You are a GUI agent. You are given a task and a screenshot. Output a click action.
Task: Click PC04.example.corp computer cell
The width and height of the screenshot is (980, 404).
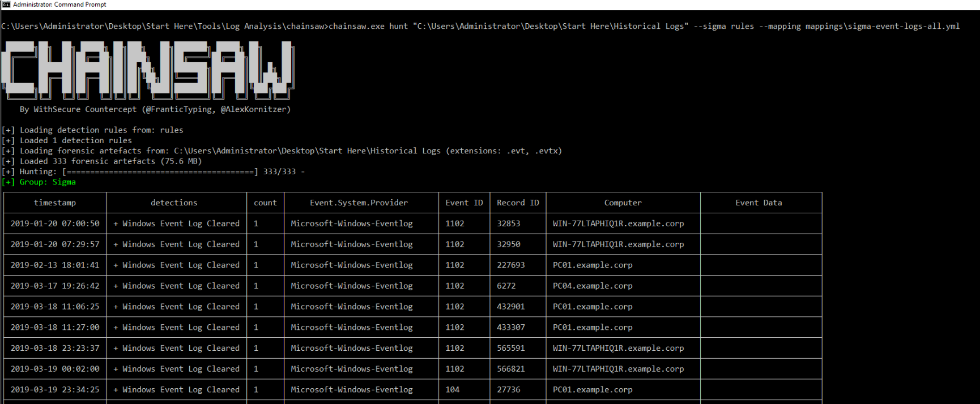point(593,286)
